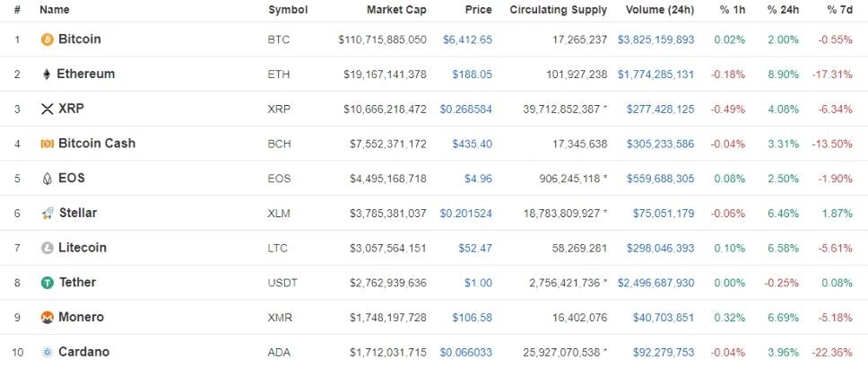The width and height of the screenshot is (868, 368).
Task: Sort by the Name column header
Action: tap(54, 10)
